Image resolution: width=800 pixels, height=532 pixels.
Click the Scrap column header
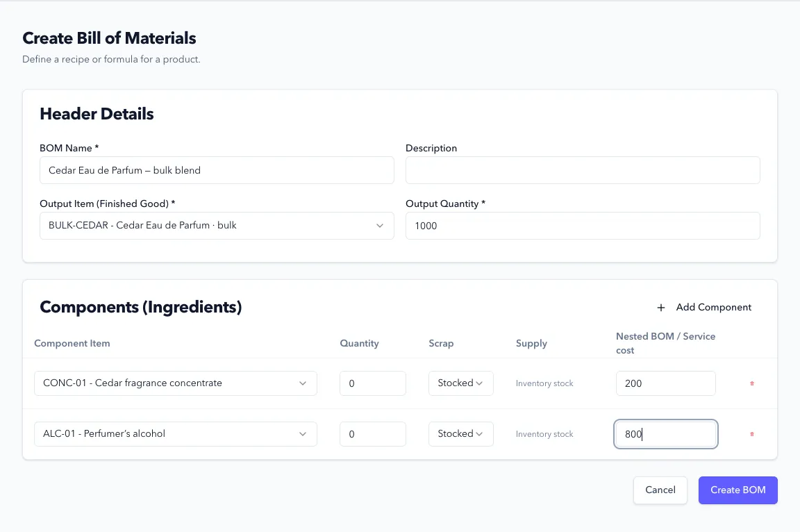441,343
